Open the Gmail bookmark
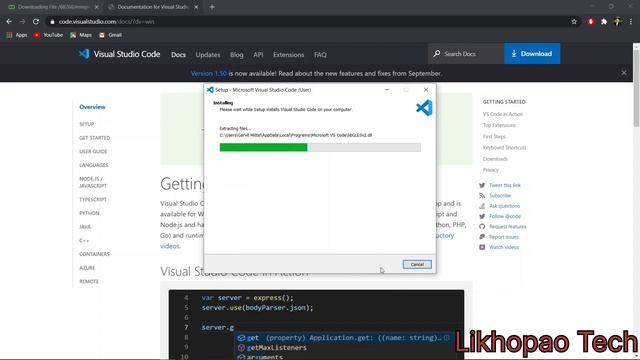Image resolution: width=640 pixels, height=360 pixels. [110, 35]
